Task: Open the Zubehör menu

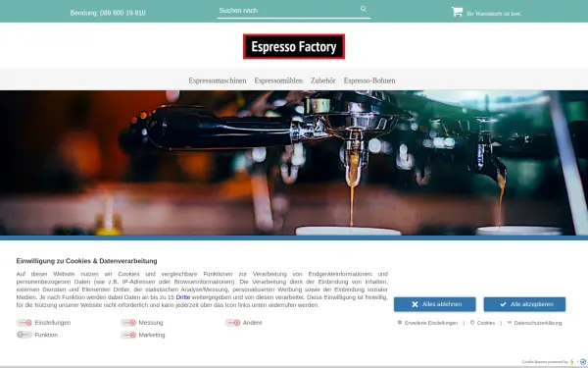Action: (x=322, y=80)
